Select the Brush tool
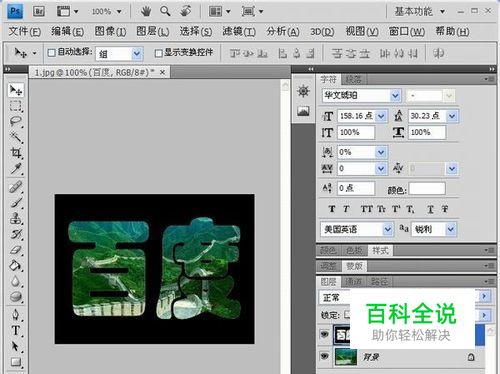500x374 pixels. click(x=16, y=203)
